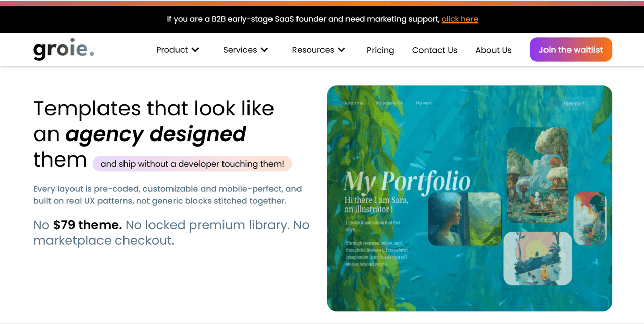Click the hero portfolio preview image
The image size is (644, 324).
tap(469, 198)
